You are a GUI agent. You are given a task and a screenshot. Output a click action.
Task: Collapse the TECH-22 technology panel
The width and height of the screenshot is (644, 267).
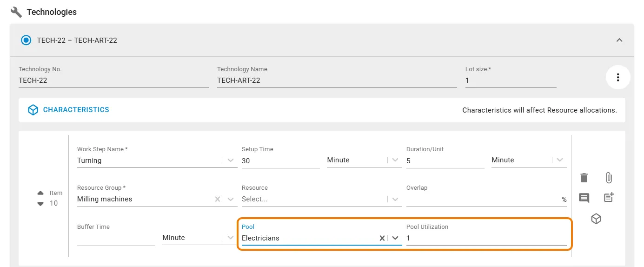619,40
